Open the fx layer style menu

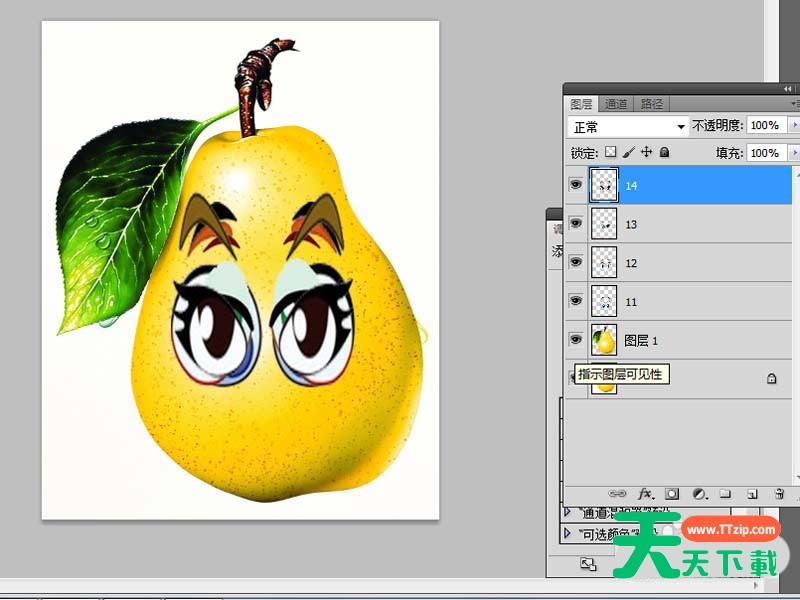[x=646, y=493]
